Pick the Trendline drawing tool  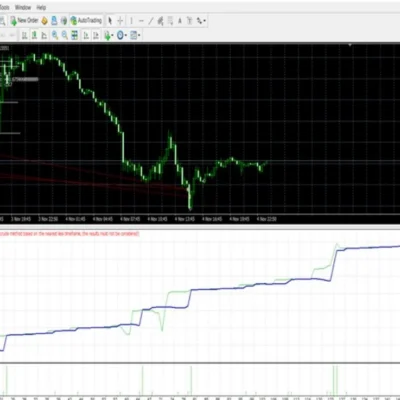click(151, 21)
